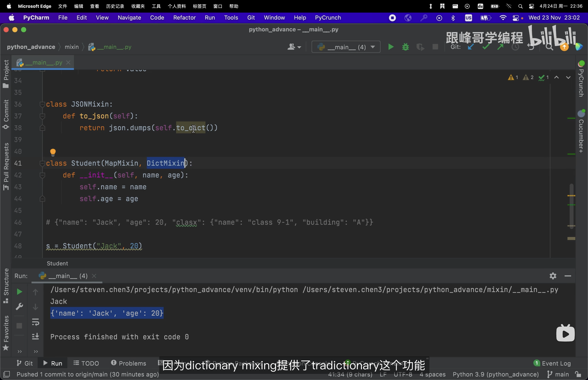Stop the process in the Run panel
The height and width of the screenshot is (380, 588).
pyautogui.click(x=19, y=325)
